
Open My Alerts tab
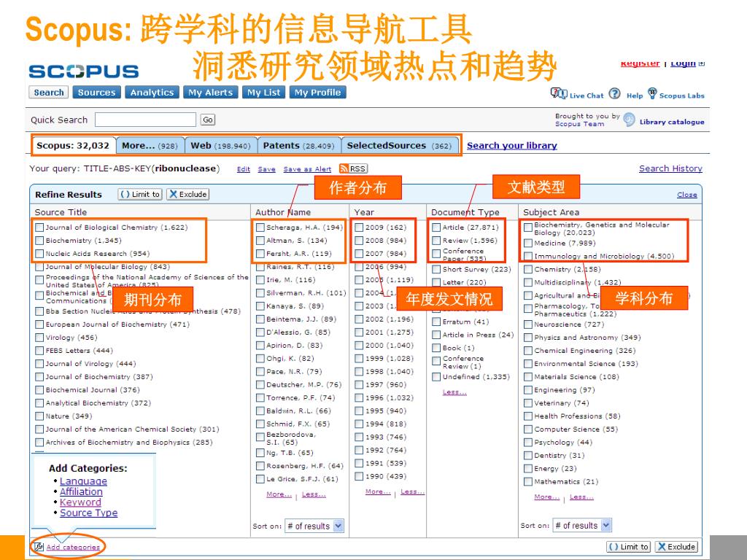pos(211,93)
